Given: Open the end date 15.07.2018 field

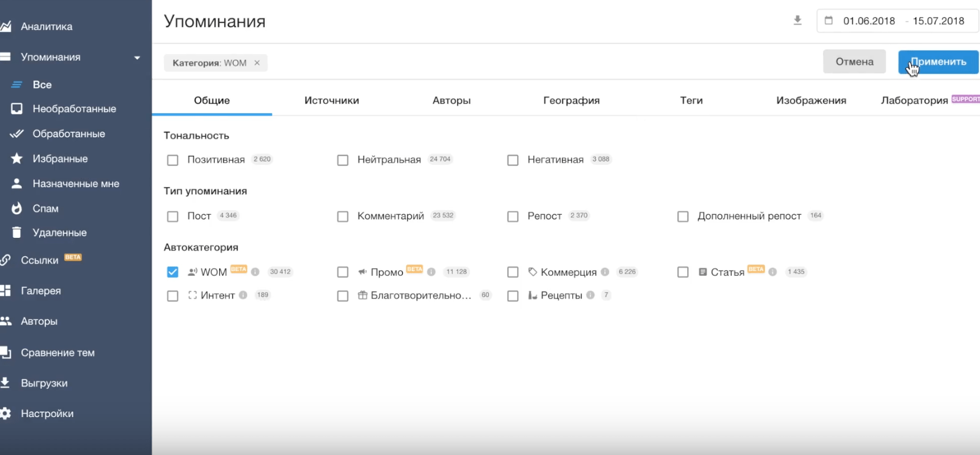Looking at the screenshot, I should point(938,21).
